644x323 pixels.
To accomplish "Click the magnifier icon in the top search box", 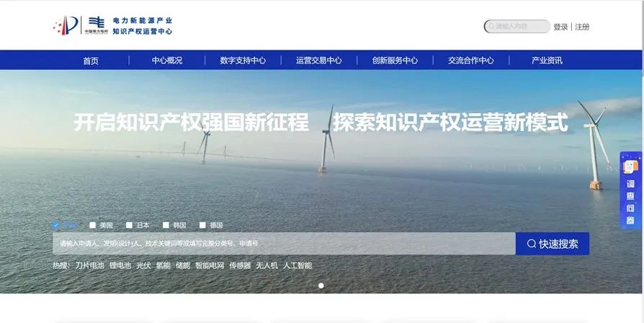I will pyautogui.click(x=491, y=27).
